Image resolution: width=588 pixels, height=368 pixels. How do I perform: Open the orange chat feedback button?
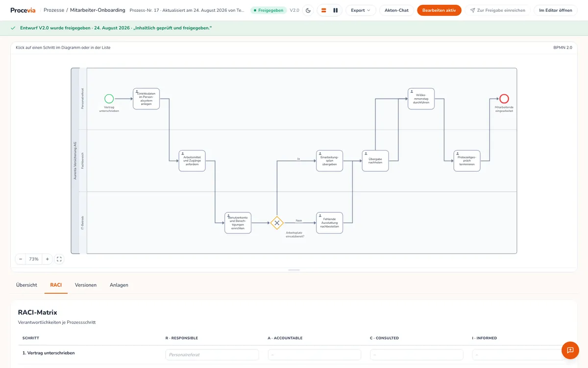570,350
